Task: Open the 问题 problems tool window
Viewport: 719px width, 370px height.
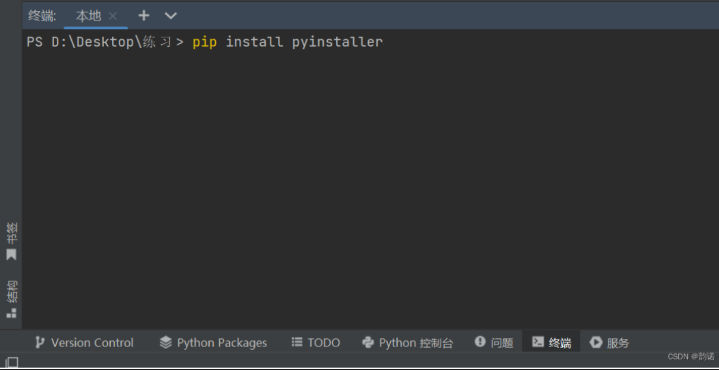Action: [x=494, y=342]
